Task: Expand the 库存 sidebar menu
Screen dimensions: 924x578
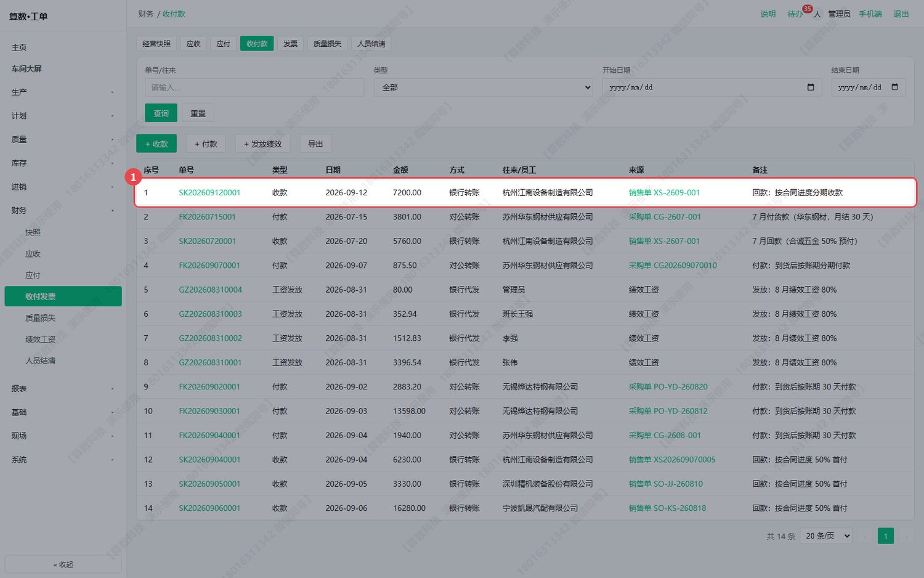Action: pyautogui.click(x=63, y=163)
